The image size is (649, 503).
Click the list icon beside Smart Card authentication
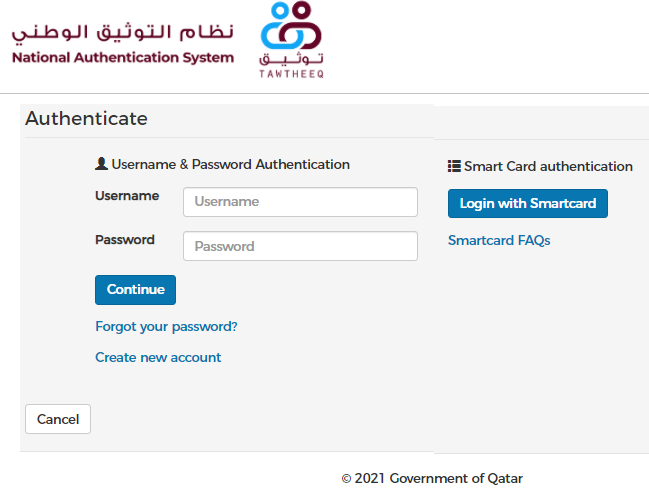point(454,166)
